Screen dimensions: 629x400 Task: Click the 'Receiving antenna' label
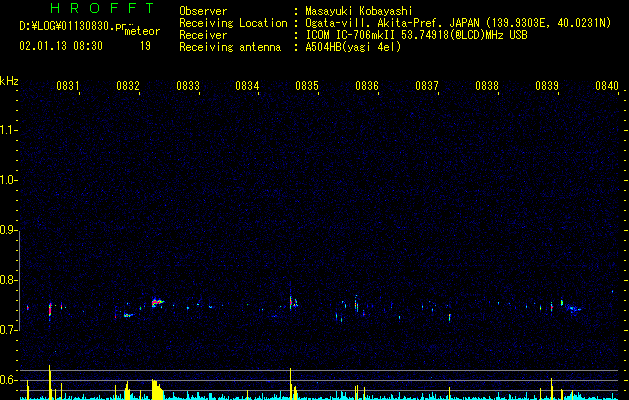[230, 47]
